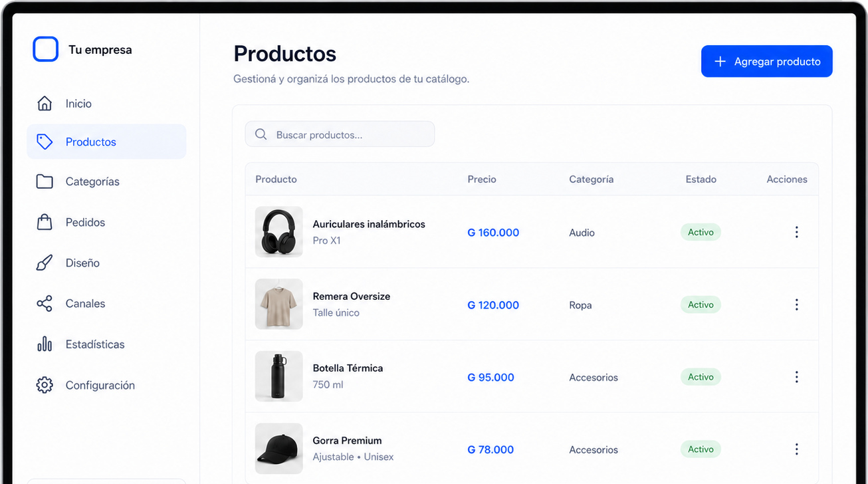This screenshot has height=484, width=868.
Task: Click Activo badge for Botella Térmica
Action: pyautogui.click(x=701, y=377)
